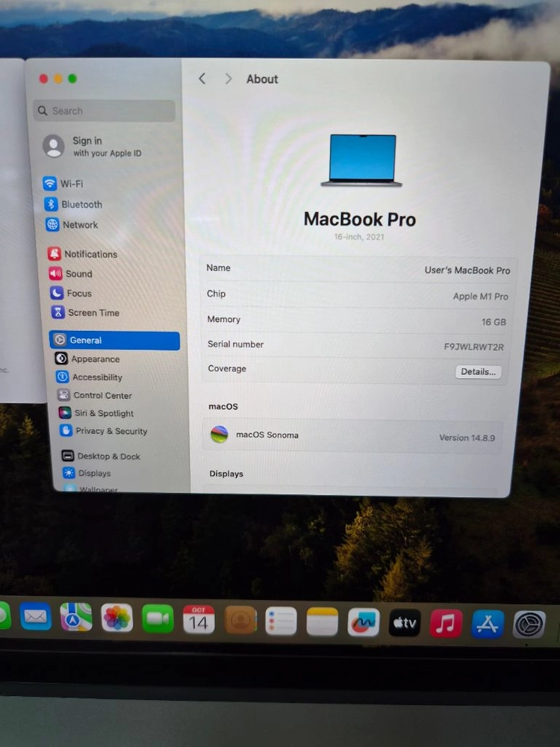
Task: Open Calendar from the Dock
Action: (199, 619)
